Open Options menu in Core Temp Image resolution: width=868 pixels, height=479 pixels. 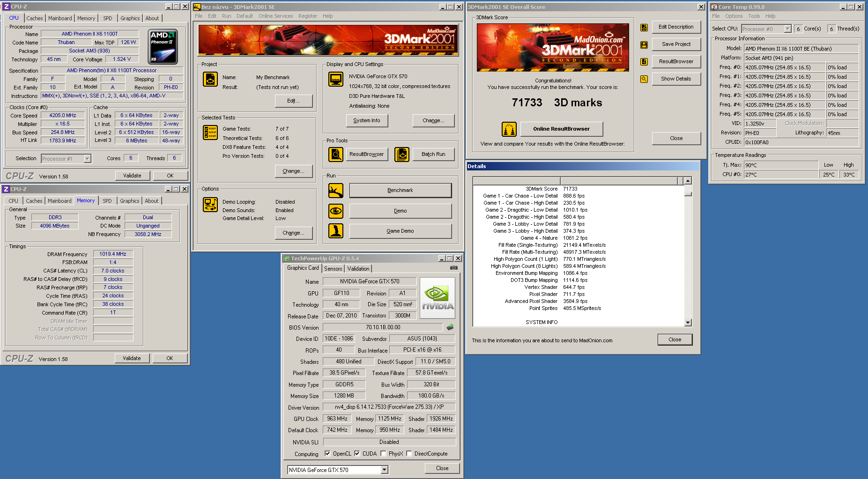tap(734, 16)
